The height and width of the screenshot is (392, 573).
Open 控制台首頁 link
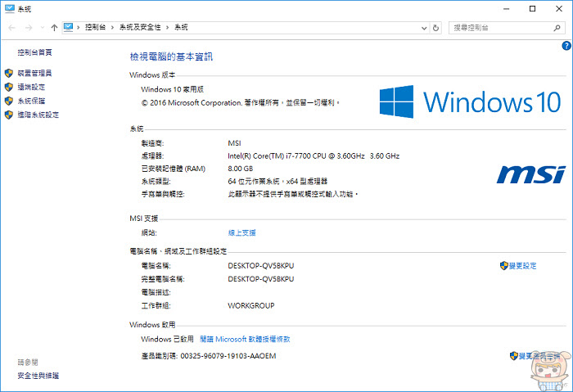pyautogui.click(x=34, y=52)
